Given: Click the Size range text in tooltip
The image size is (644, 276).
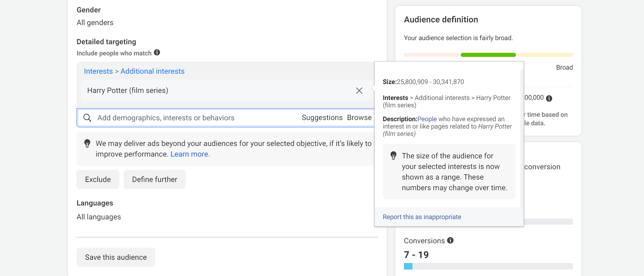Looking at the screenshot, I should [x=423, y=82].
